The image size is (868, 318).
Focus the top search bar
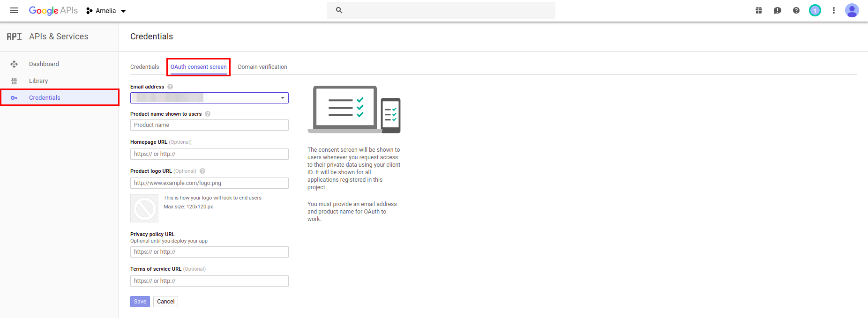(441, 10)
